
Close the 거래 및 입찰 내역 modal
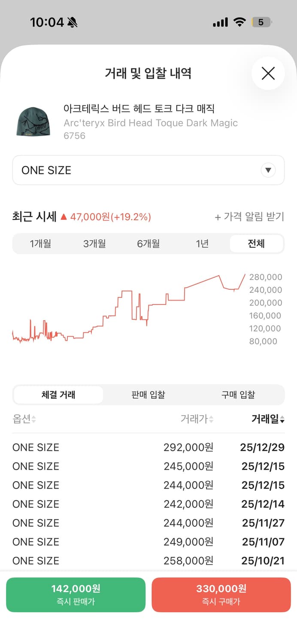click(268, 73)
